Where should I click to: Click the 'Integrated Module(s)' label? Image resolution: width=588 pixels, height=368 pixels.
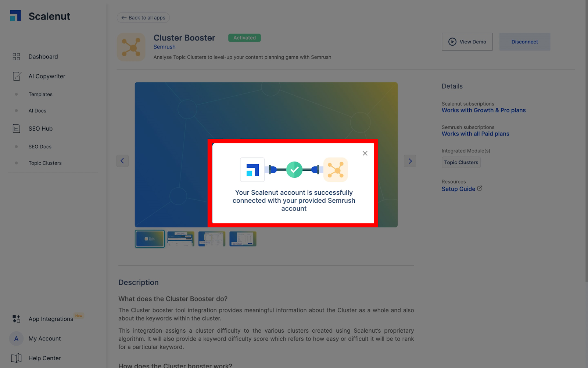coord(466,151)
